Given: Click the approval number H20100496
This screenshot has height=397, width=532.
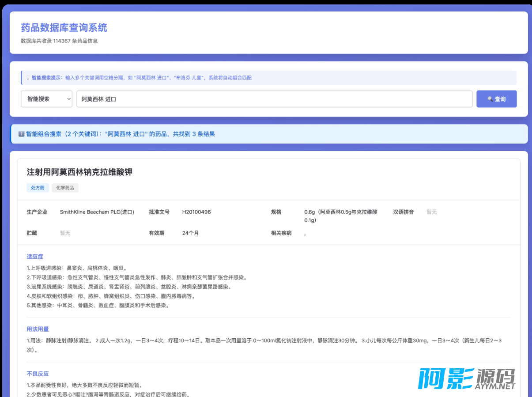Looking at the screenshot, I should coord(196,212).
